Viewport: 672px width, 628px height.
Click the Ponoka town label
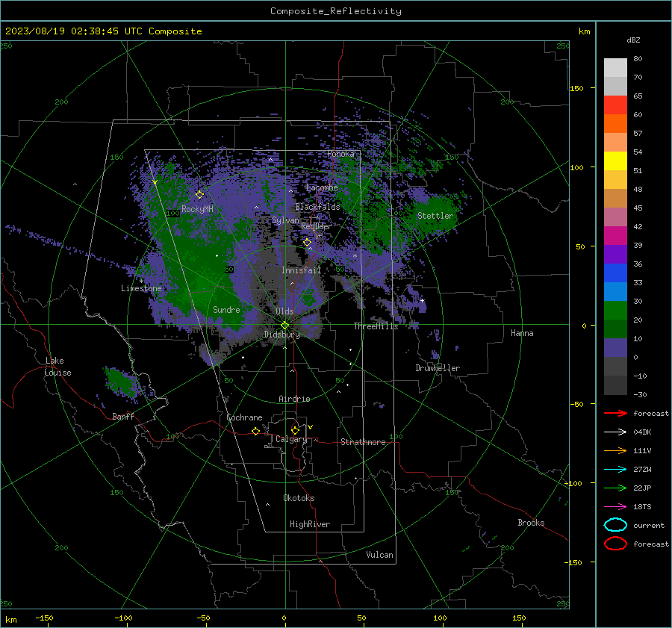340,154
